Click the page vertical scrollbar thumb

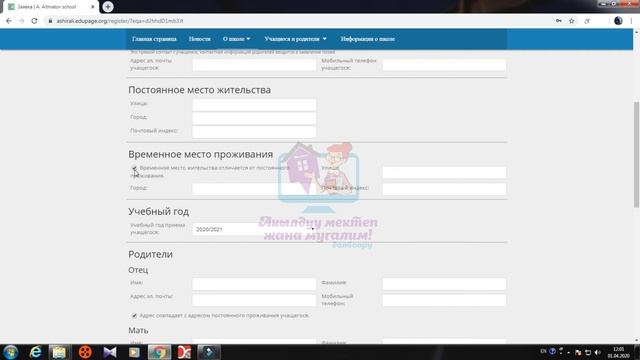[x=636, y=154]
